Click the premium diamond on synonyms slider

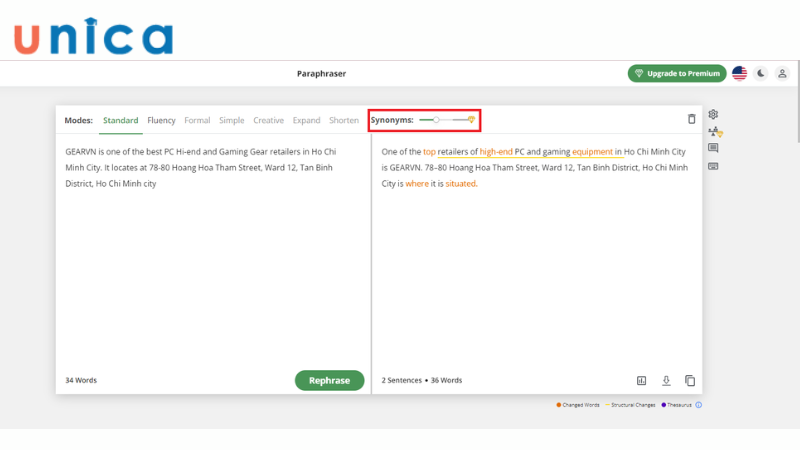pyautogui.click(x=471, y=120)
